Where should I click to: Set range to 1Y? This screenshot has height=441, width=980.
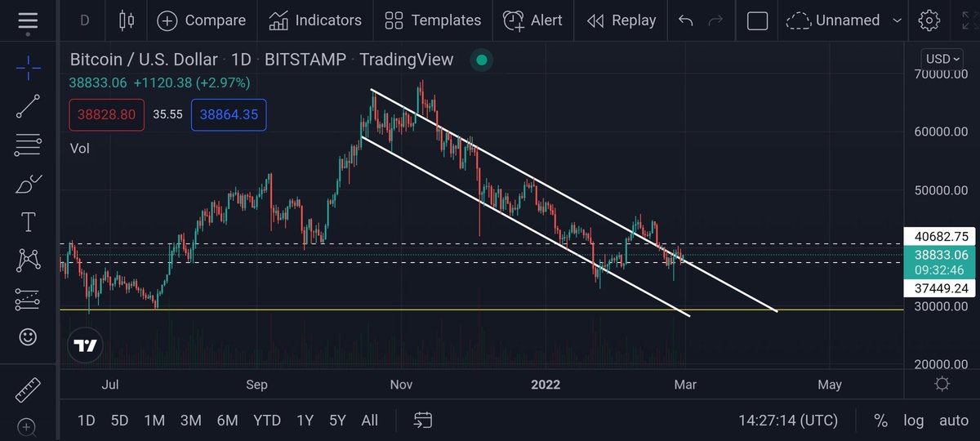(305, 421)
